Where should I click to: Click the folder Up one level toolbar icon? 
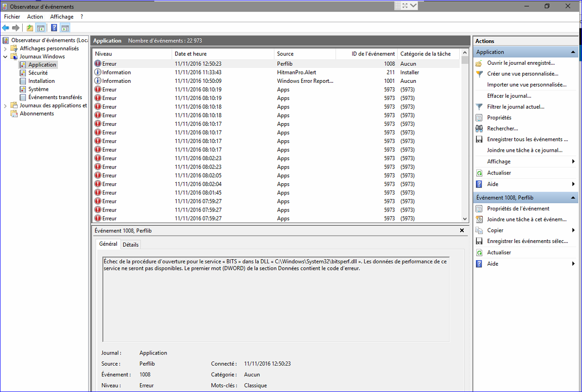pos(30,28)
